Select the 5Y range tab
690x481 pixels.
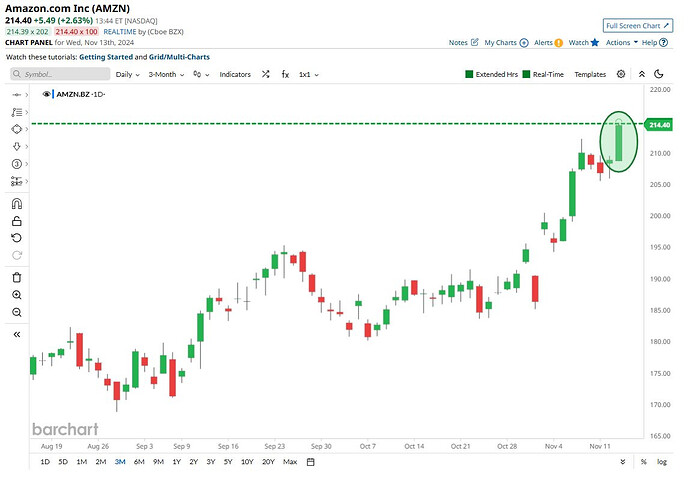(x=228, y=462)
